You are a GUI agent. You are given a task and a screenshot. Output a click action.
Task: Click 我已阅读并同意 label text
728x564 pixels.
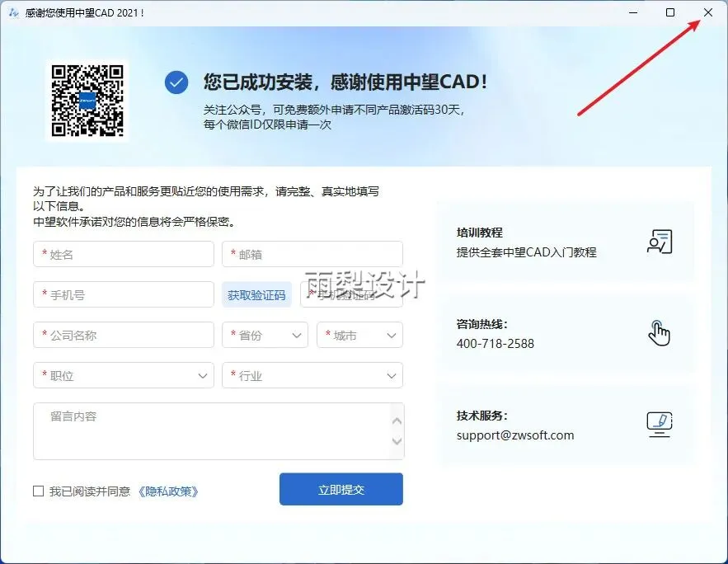click(90, 491)
